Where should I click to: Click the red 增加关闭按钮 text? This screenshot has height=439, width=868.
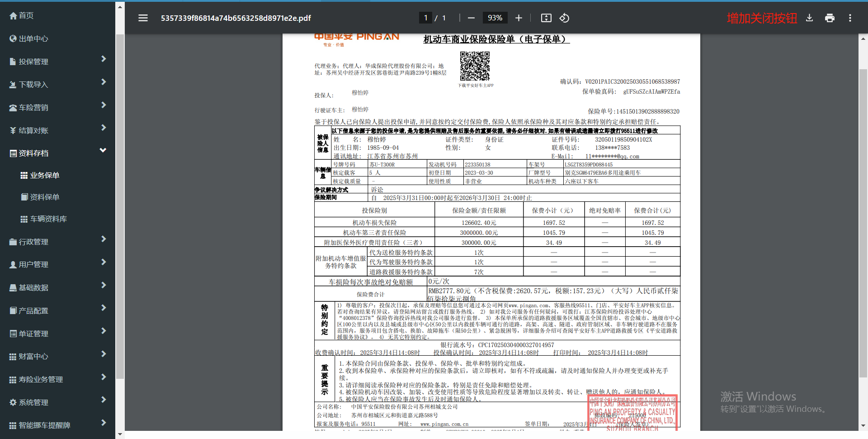(762, 18)
